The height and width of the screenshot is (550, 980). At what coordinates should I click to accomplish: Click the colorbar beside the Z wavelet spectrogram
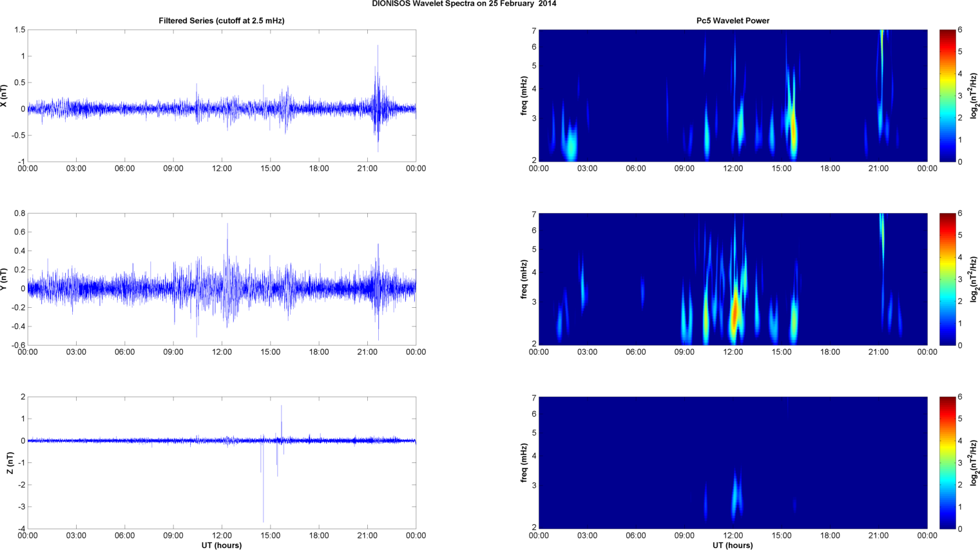pos(947,463)
